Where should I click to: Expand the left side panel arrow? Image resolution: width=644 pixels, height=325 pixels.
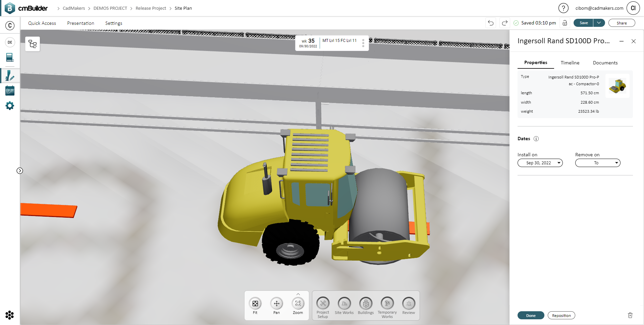[x=20, y=171]
